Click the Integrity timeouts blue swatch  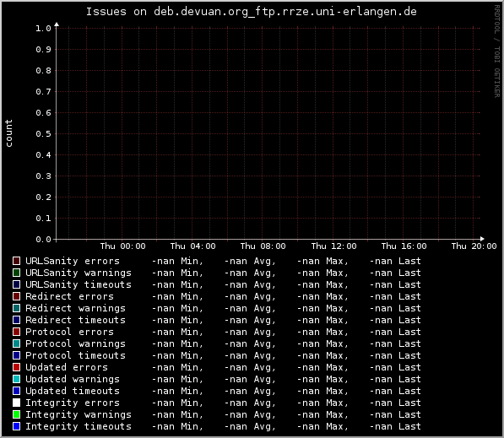(16, 426)
